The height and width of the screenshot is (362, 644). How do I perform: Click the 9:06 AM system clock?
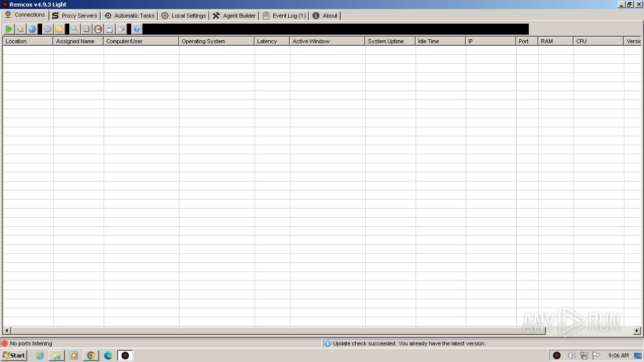coord(618,355)
